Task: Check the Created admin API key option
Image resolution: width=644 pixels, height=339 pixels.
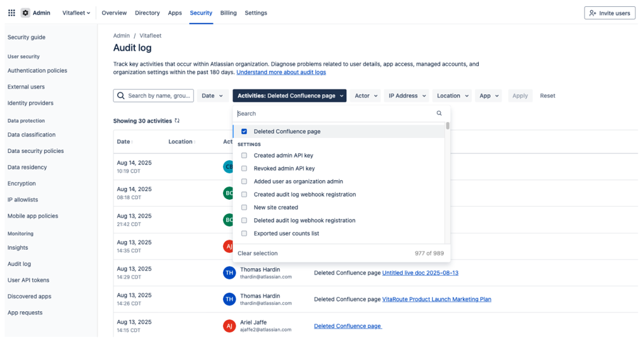Action: click(244, 156)
